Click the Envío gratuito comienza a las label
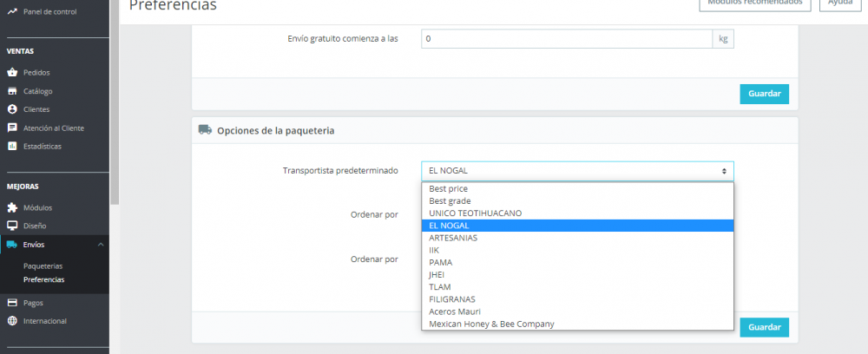Image resolution: width=868 pixels, height=354 pixels. click(x=343, y=39)
